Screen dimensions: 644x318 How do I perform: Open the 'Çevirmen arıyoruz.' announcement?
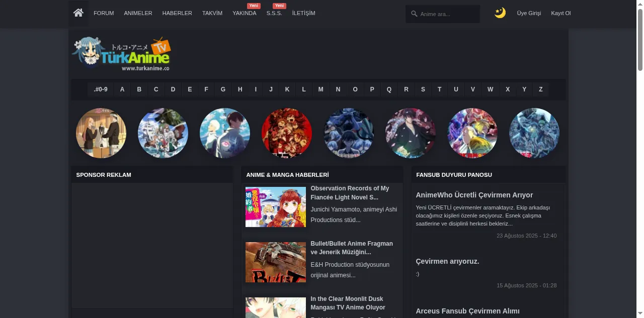pyautogui.click(x=447, y=261)
